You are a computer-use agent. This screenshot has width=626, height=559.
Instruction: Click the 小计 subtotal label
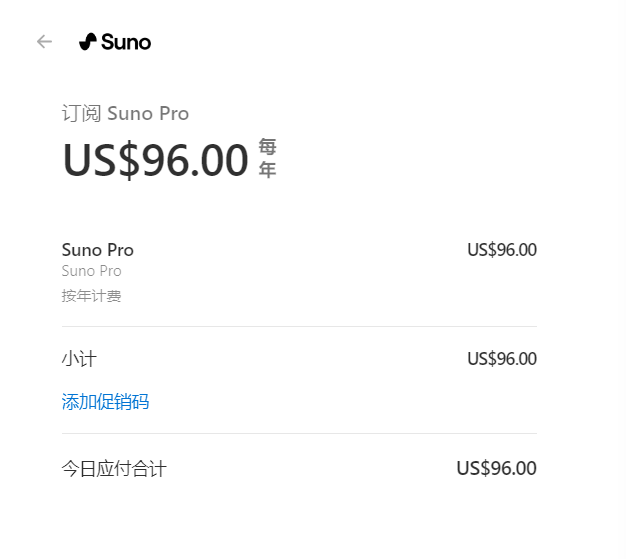click(x=79, y=359)
